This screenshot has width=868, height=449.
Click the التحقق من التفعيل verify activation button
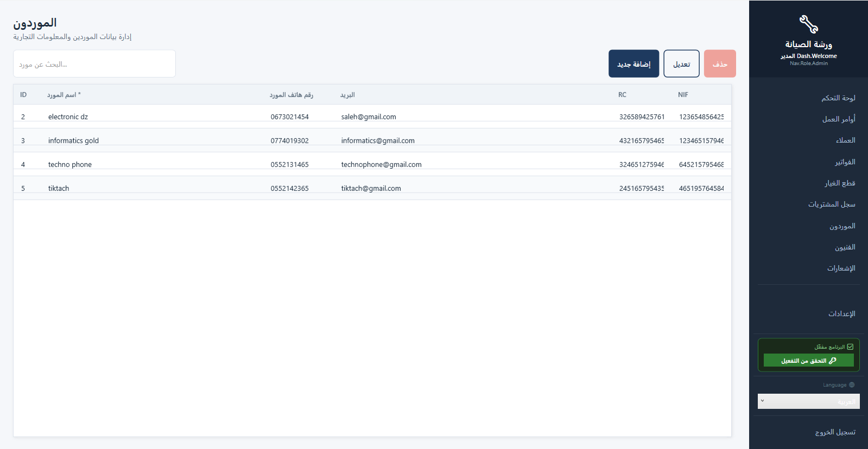808,361
